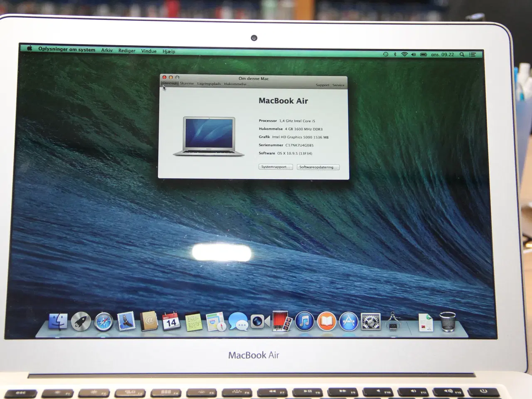Click Bluetooth menu bar icon
This screenshot has width=532, height=399.
coord(395,54)
